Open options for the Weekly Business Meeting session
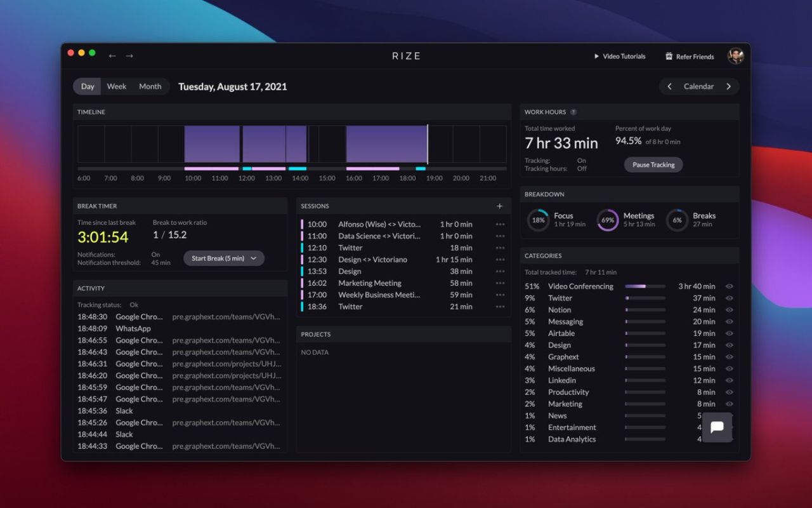Viewport: 812px width, 508px height. (x=501, y=295)
